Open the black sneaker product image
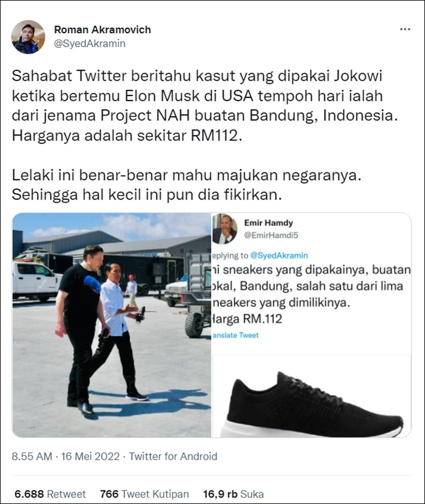 coord(311,396)
